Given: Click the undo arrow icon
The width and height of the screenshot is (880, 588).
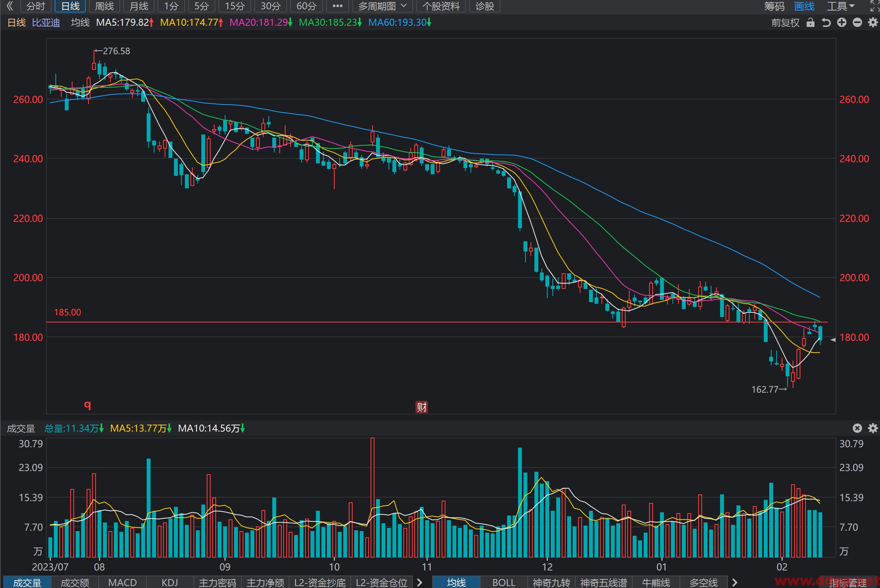Looking at the screenshot, I should click(x=826, y=23).
